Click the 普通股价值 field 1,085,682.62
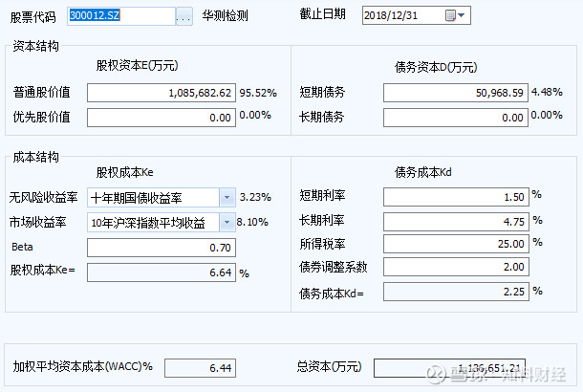Image resolution: width=583 pixels, height=392 pixels. coord(162,93)
